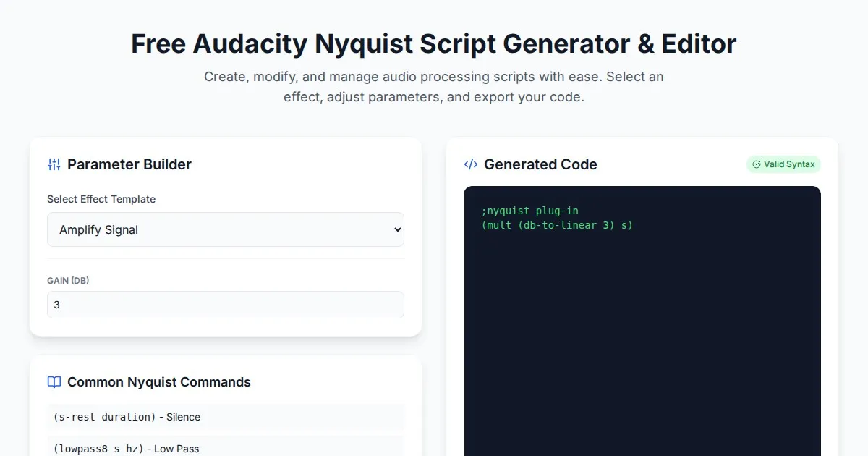This screenshot has height=456, width=868.
Task: Click the Valid Syntax status text
Action: (x=789, y=164)
